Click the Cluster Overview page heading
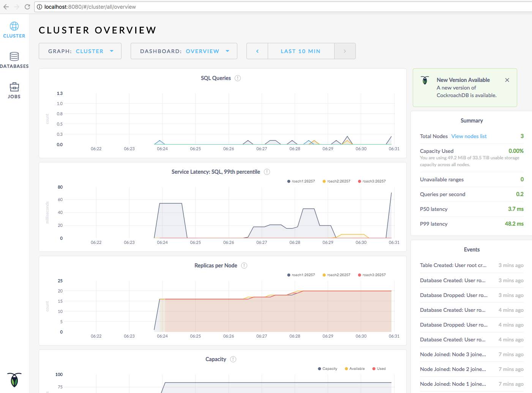Image resolution: width=532 pixels, height=393 pixels. pos(98,30)
